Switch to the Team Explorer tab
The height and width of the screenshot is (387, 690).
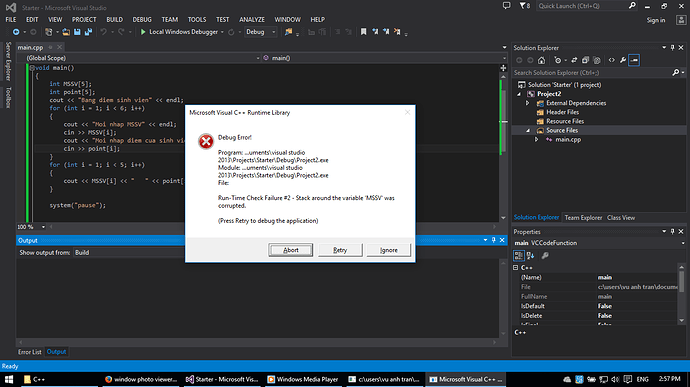click(583, 218)
